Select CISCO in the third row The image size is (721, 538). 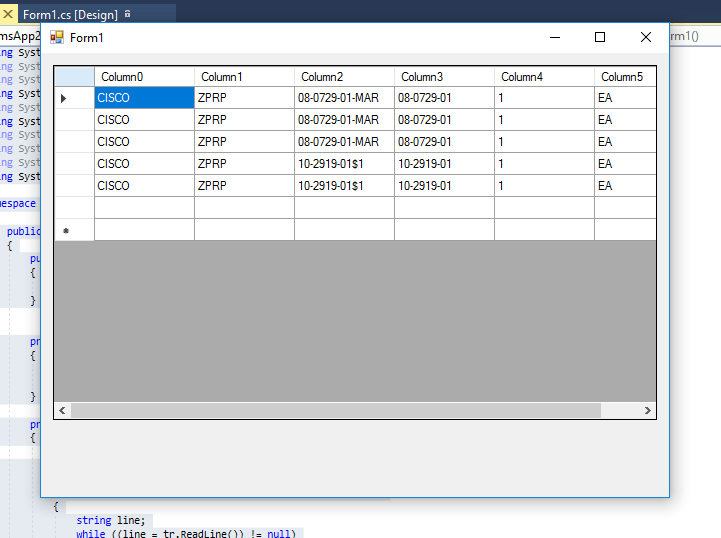(144, 142)
